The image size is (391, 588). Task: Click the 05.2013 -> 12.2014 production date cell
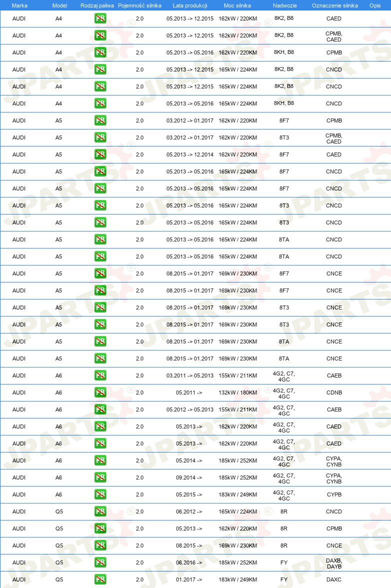[x=189, y=154]
